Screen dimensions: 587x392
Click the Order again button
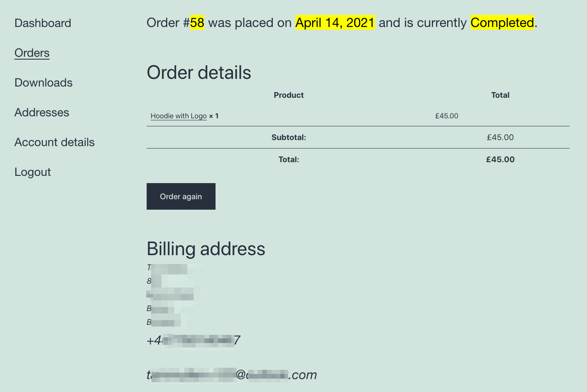click(181, 196)
